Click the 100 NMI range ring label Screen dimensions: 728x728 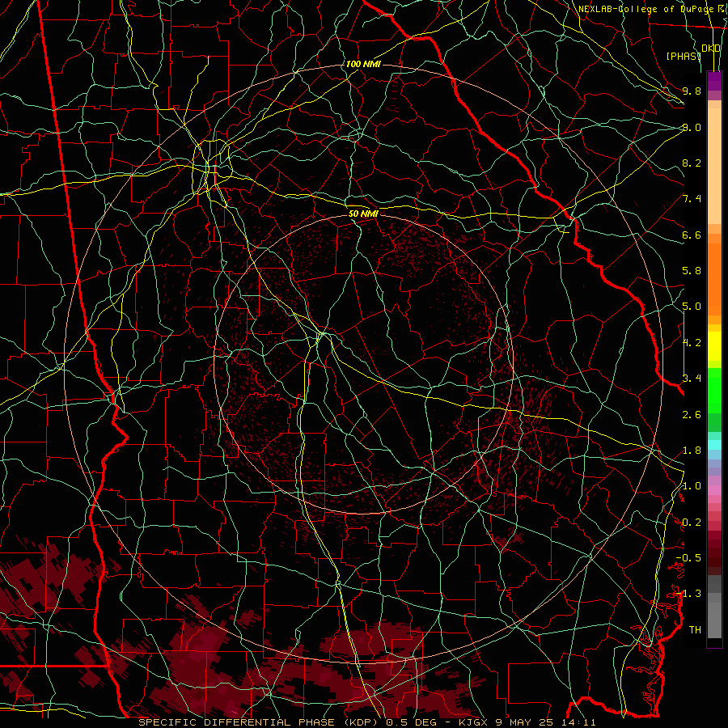(x=363, y=64)
